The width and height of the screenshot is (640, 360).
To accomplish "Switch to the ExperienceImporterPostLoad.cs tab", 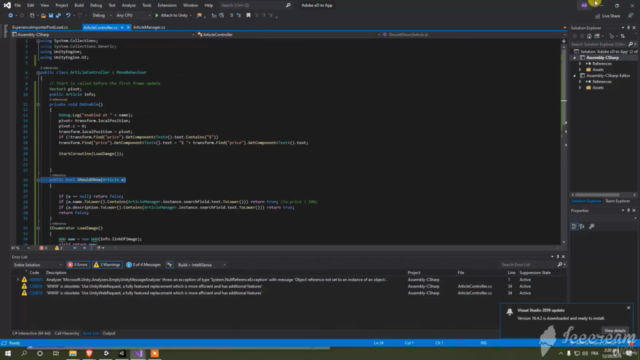I will pyautogui.click(x=40, y=27).
